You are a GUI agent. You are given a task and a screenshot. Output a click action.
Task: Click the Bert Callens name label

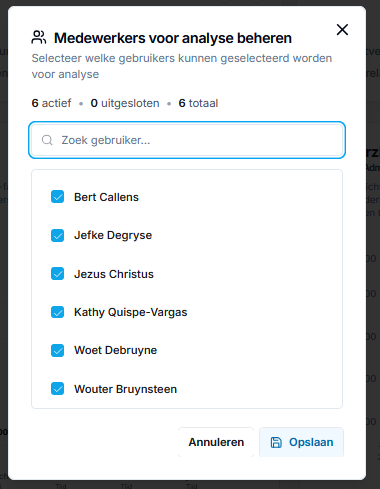106,197
